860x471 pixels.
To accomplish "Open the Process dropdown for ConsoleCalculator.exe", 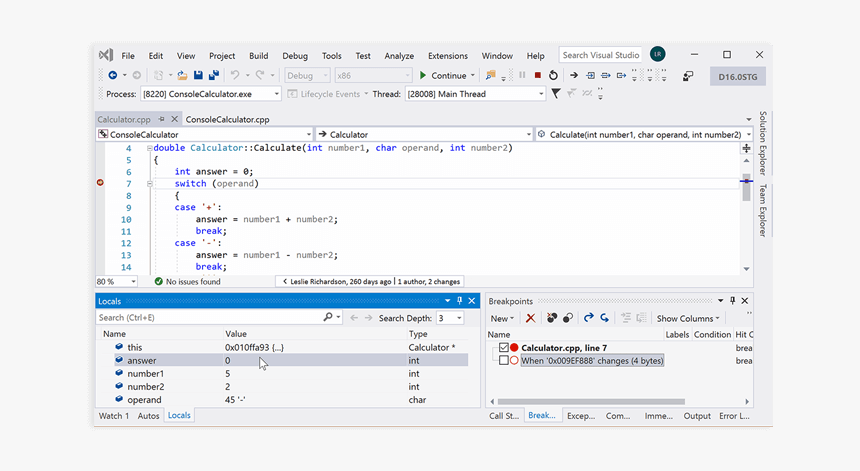I will point(276,94).
